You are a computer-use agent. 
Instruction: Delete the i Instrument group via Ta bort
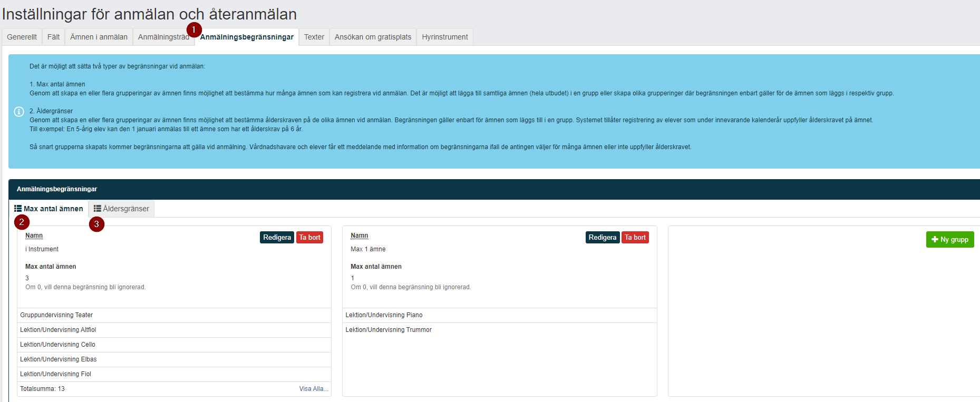(x=309, y=238)
